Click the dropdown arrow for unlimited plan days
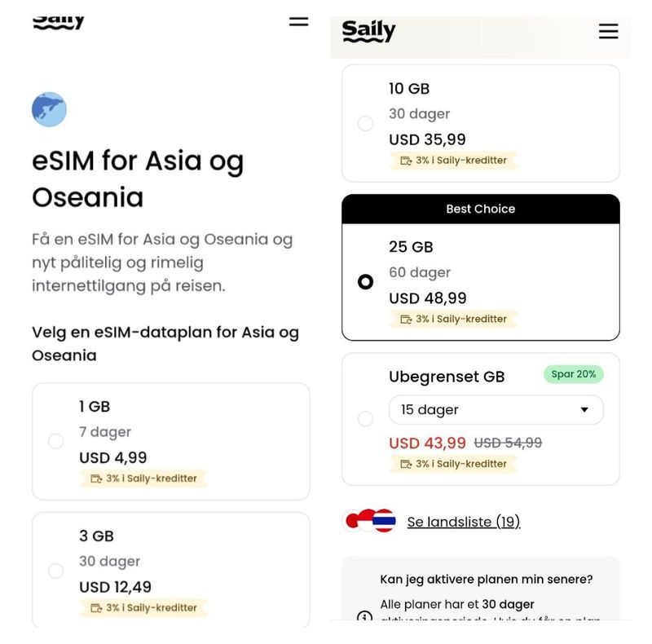652x644 pixels. (x=584, y=410)
